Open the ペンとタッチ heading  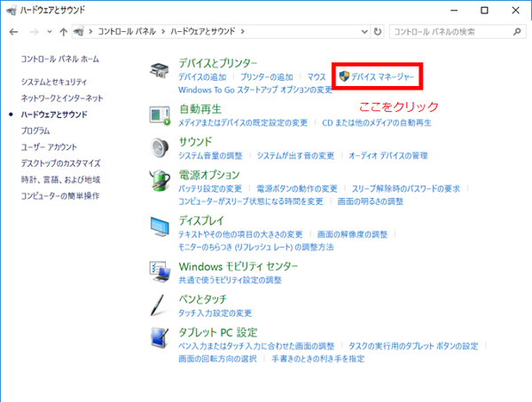coord(202,299)
